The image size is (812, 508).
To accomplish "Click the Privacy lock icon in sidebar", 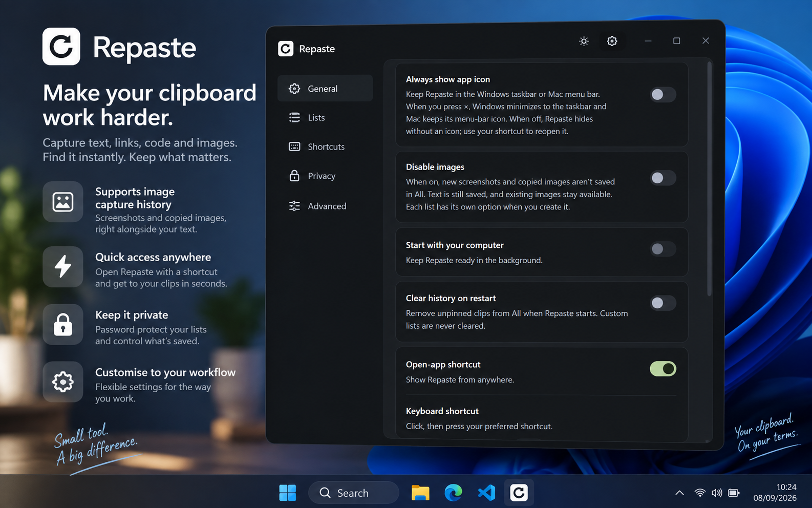I will pyautogui.click(x=294, y=176).
